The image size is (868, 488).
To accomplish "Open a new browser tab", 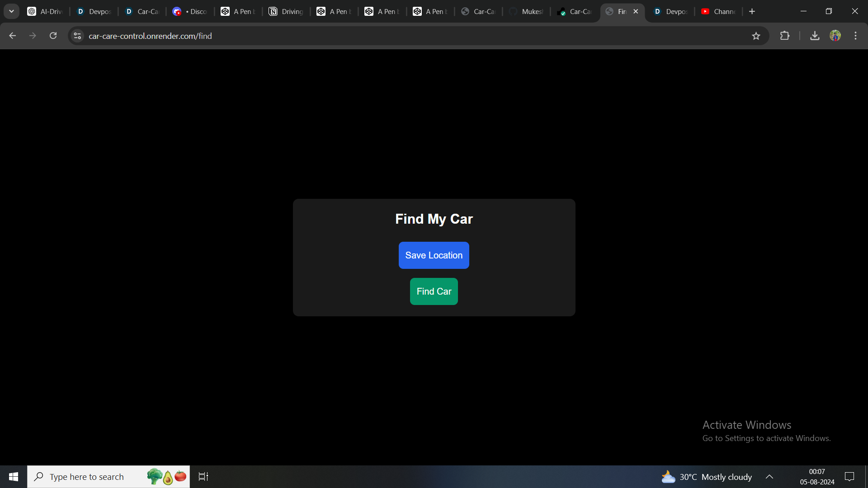I will (x=752, y=11).
